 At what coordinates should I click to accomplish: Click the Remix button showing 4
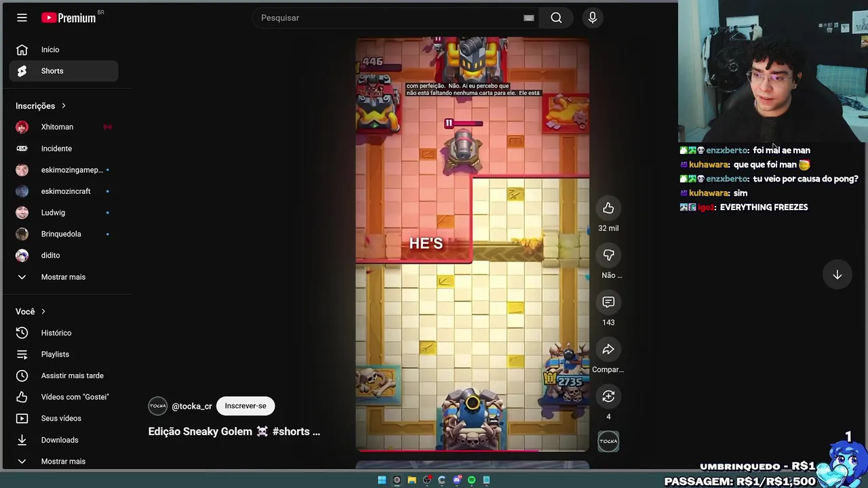[608, 396]
